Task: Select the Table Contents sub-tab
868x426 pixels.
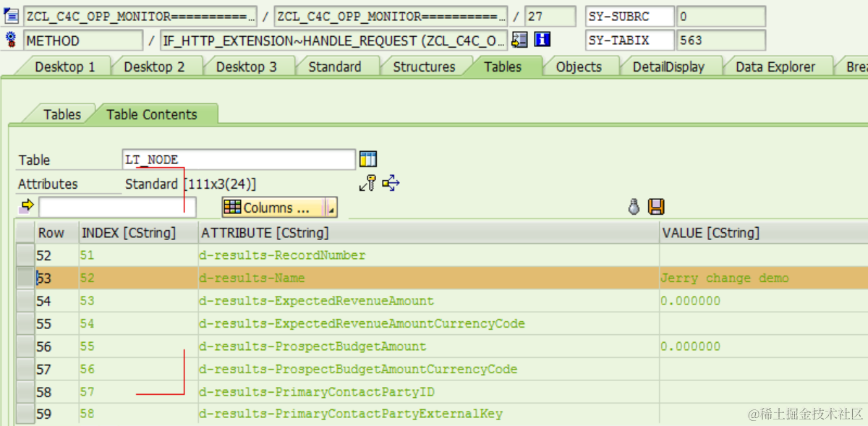Action: (151, 114)
